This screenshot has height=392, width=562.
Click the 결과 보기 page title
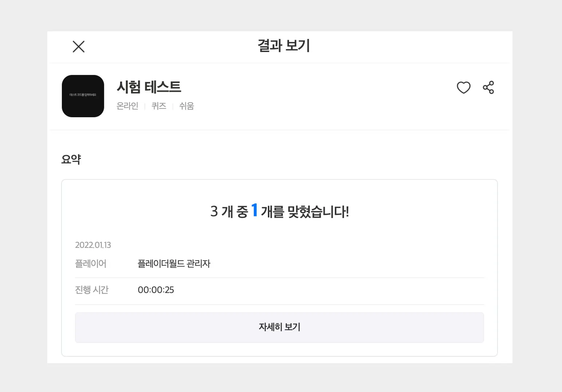coord(284,46)
